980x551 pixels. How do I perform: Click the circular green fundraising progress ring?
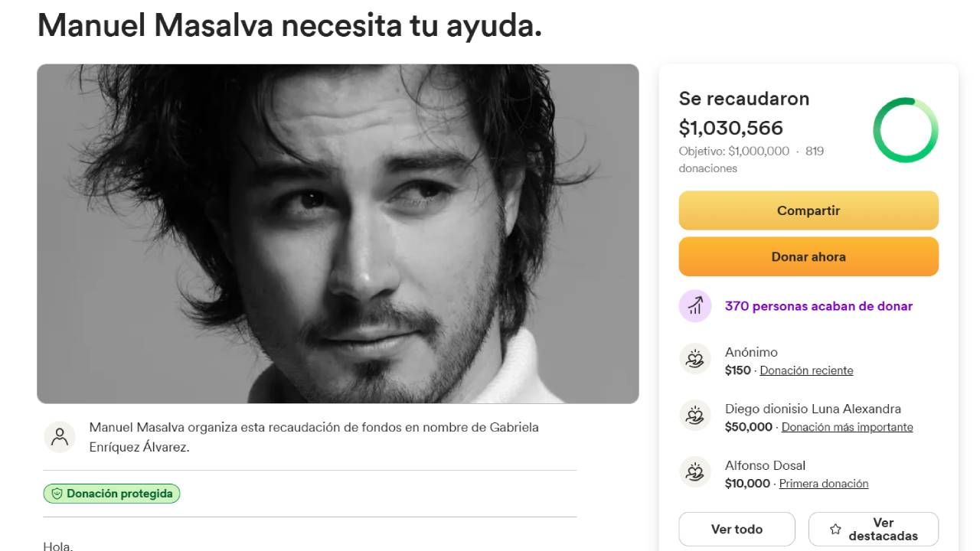point(906,130)
